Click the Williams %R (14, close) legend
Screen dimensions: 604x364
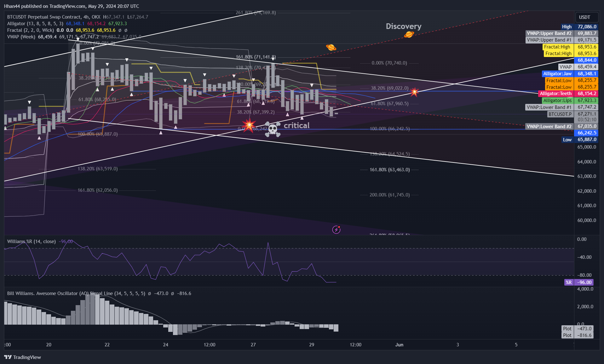[32, 242]
